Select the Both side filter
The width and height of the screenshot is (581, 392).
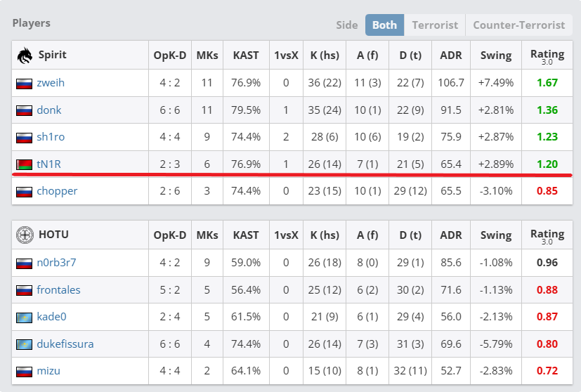384,25
